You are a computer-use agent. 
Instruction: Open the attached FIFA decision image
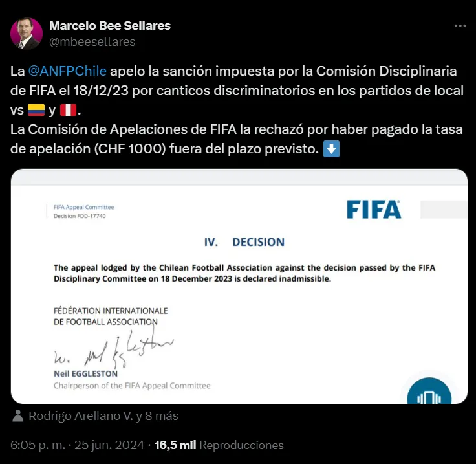[x=239, y=286]
